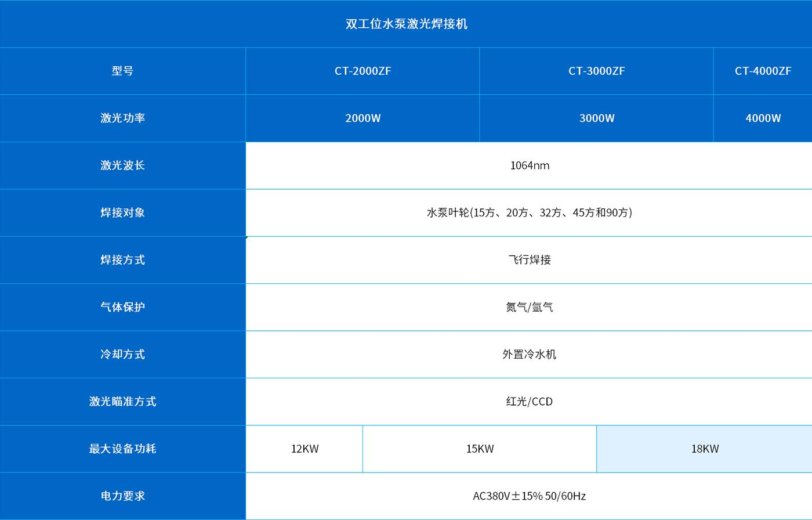
Task: Select the 型号 row label
Action: [122, 71]
